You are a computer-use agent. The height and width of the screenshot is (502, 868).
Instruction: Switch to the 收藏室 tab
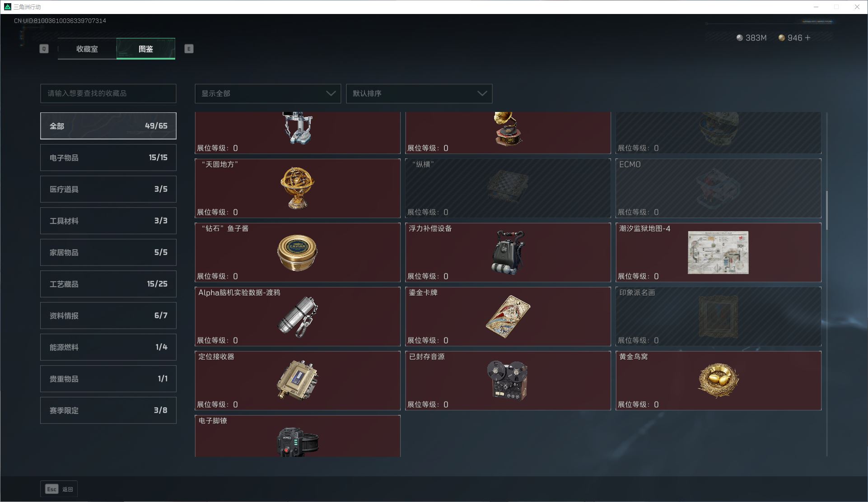coord(87,49)
